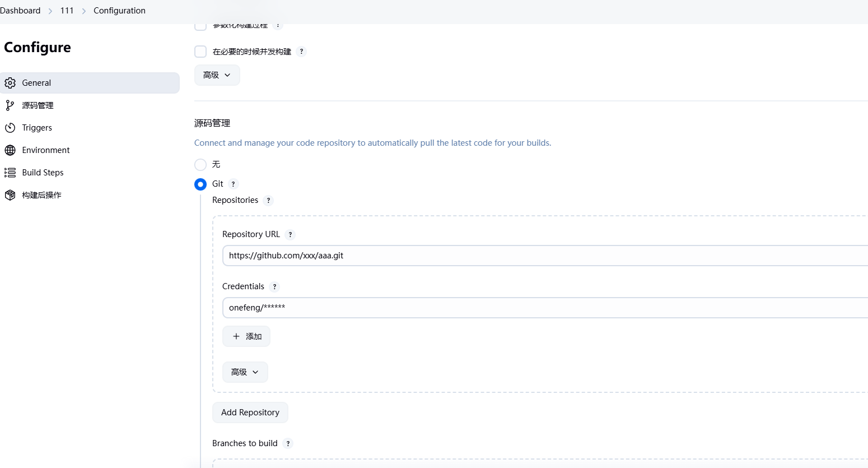Click the 源码管理 section heading
This screenshot has width=868, height=468.
pos(212,123)
